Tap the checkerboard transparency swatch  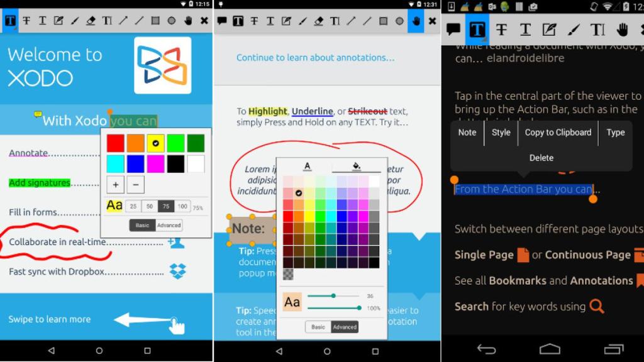(287, 273)
